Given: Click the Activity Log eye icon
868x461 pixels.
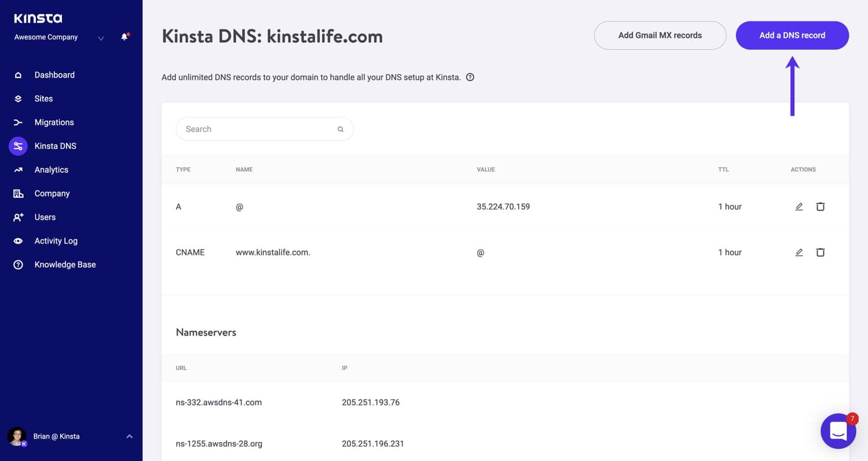Looking at the screenshot, I should point(18,241).
